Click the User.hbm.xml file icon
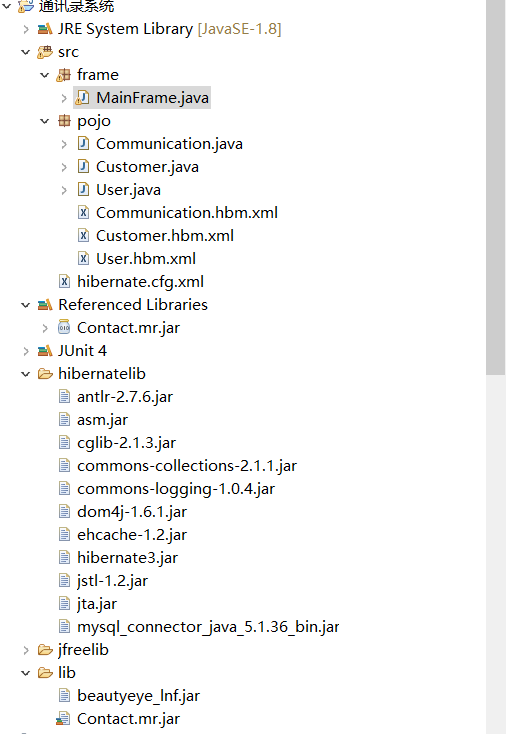 click(x=83, y=259)
